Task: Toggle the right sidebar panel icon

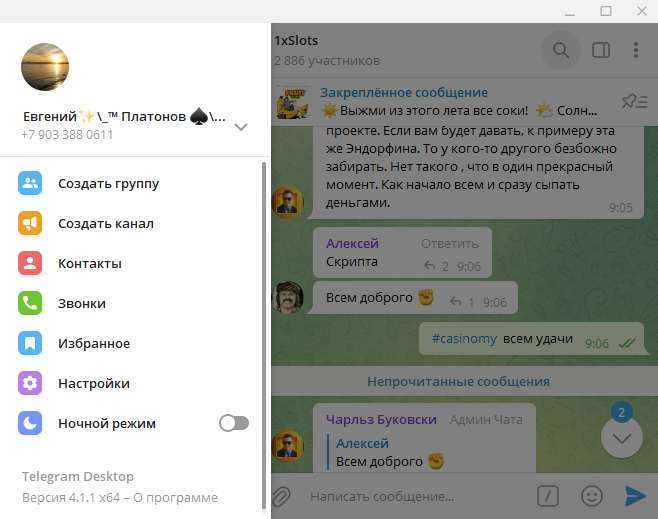Action: pos(601,50)
